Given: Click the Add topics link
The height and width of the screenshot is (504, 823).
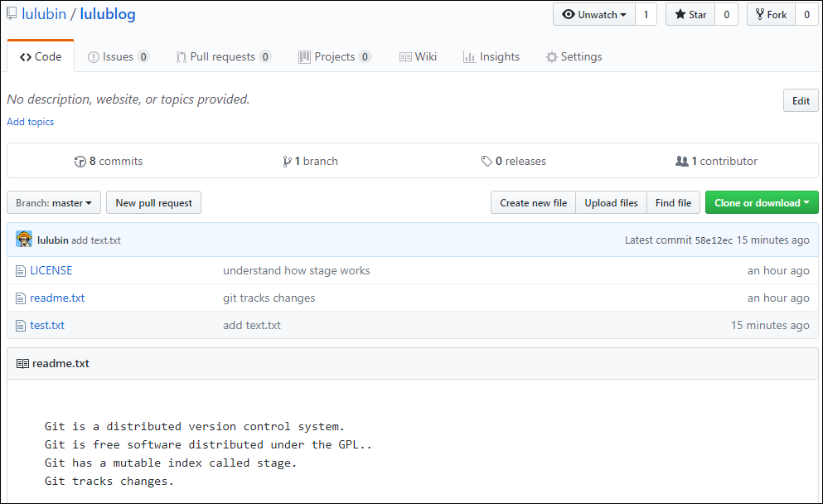Looking at the screenshot, I should point(31,122).
